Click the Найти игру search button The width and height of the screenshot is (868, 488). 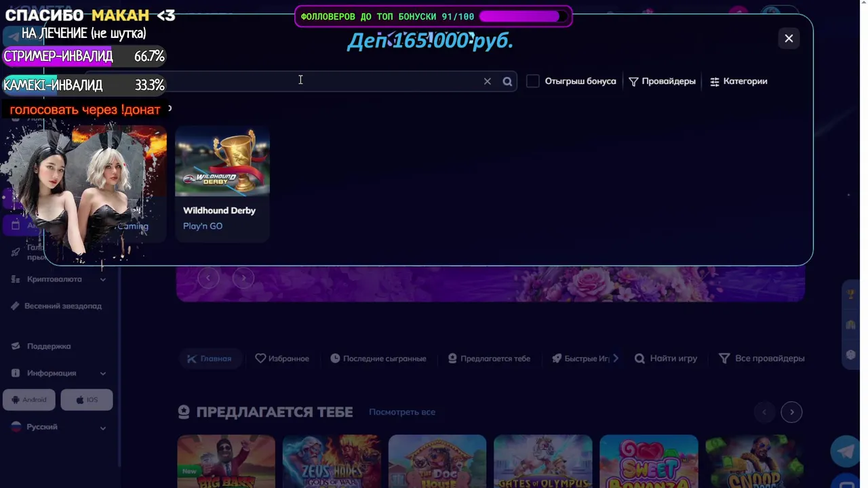[x=666, y=359]
